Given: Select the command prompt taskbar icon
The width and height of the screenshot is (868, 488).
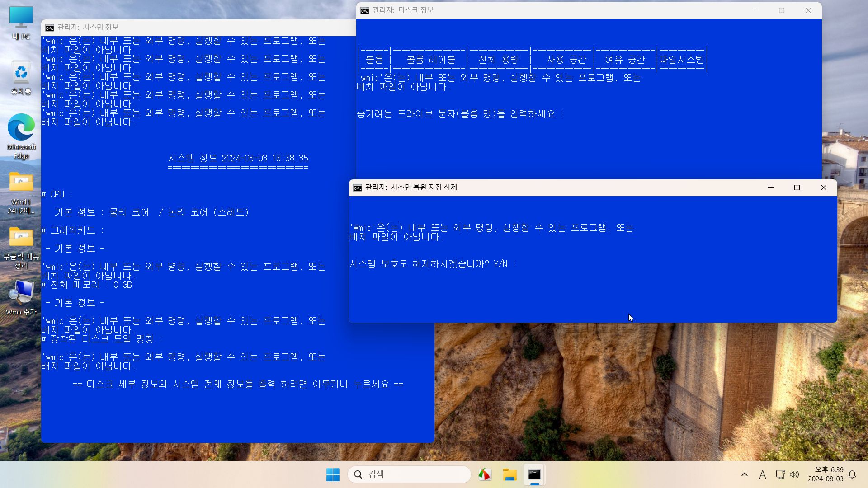Looking at the screenshot, I should click(534, 474).
